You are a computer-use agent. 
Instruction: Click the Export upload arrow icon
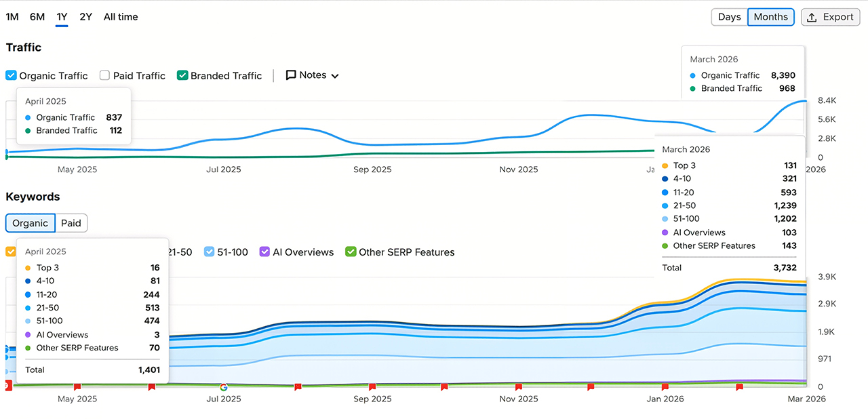pyautogui.click(x=812, y=18)
